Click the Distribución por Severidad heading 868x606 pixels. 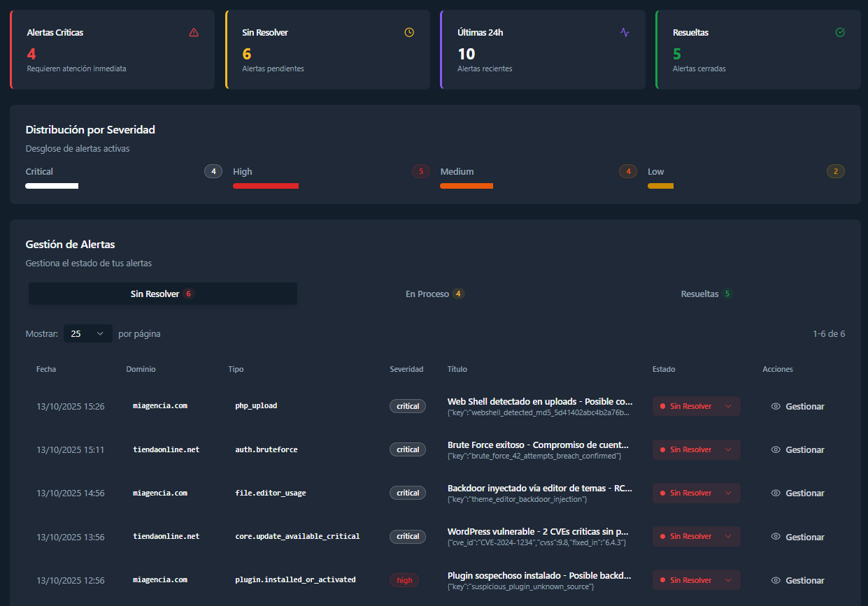point(90,129)
